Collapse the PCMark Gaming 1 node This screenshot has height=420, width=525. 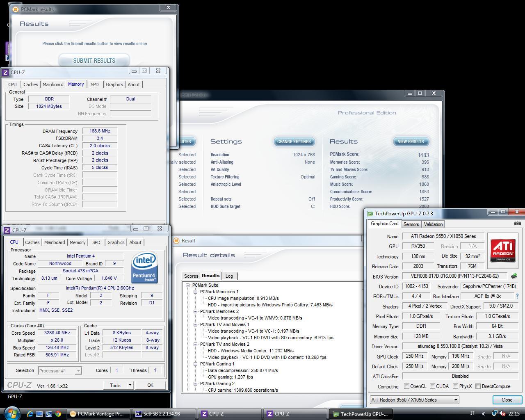pos(196,364)
